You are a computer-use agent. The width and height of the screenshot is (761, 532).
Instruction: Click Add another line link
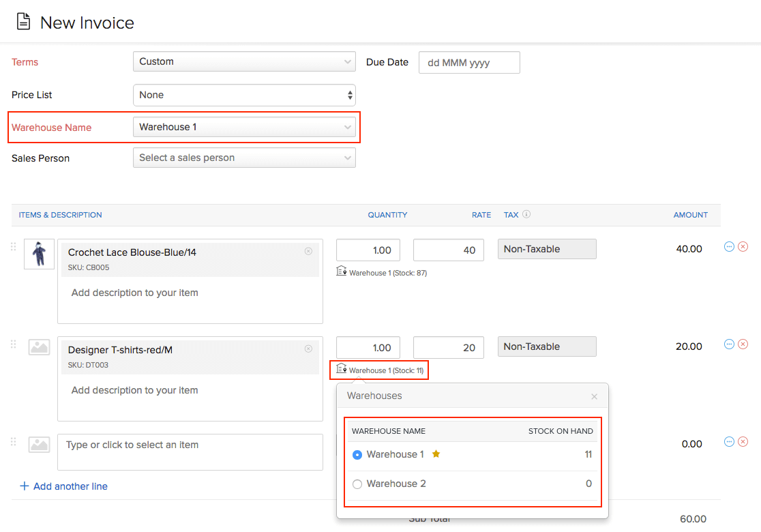click(x=63, y=486)
